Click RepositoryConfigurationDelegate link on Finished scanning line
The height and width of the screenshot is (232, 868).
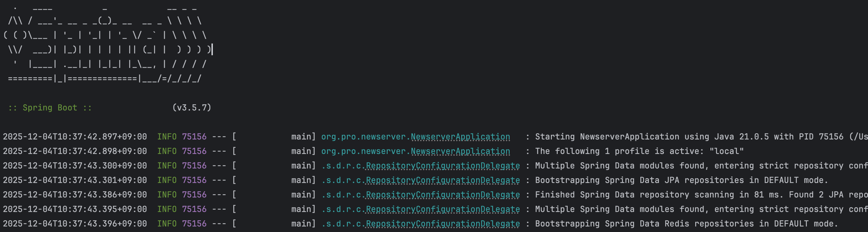pyautogui.click(x=443, y=195)
